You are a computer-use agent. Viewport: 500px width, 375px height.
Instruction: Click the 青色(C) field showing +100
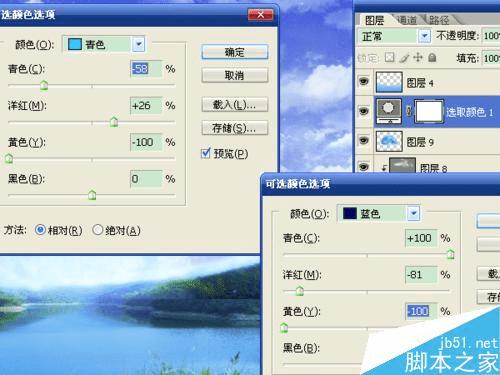421,238
